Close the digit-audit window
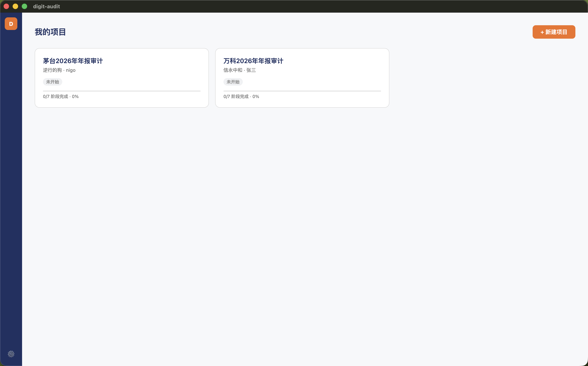Viewport: 588px width, 366px height. point(7,6)
